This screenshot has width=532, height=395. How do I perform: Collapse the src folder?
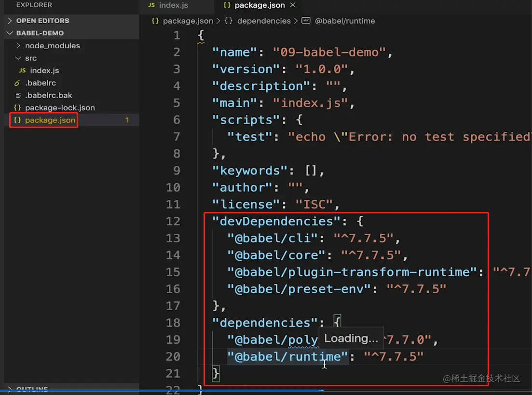(71, 58)
